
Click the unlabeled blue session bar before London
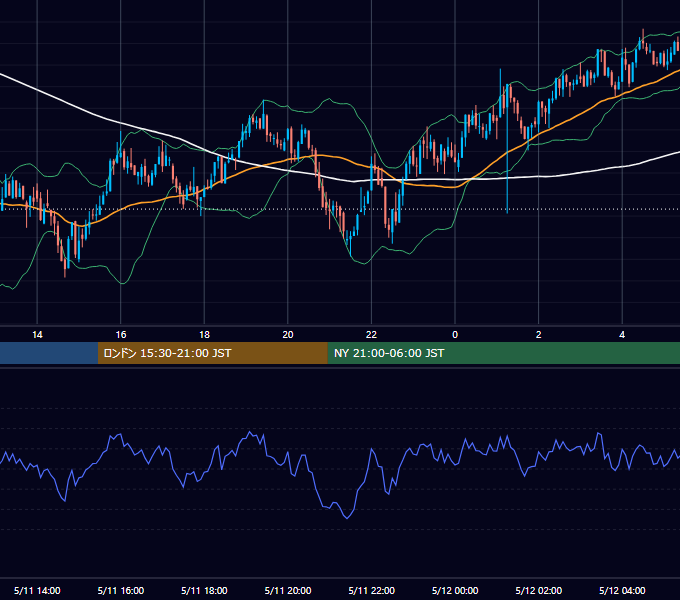tap(49, 353)
